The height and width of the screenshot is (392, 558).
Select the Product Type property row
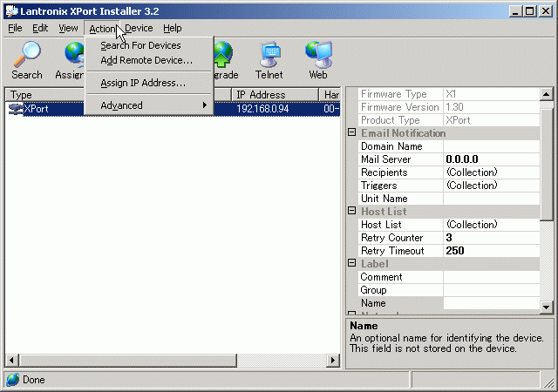click(x=449, y=120)
